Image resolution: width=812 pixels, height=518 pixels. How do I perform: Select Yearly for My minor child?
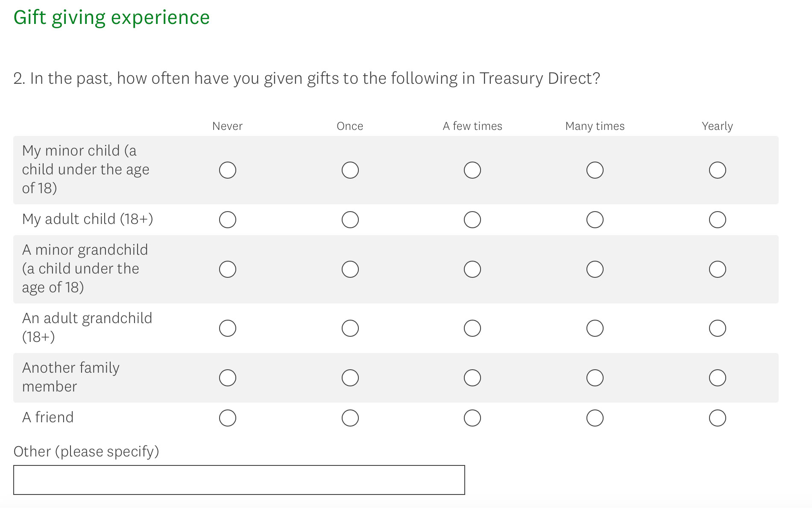click(x=717, y=170)
